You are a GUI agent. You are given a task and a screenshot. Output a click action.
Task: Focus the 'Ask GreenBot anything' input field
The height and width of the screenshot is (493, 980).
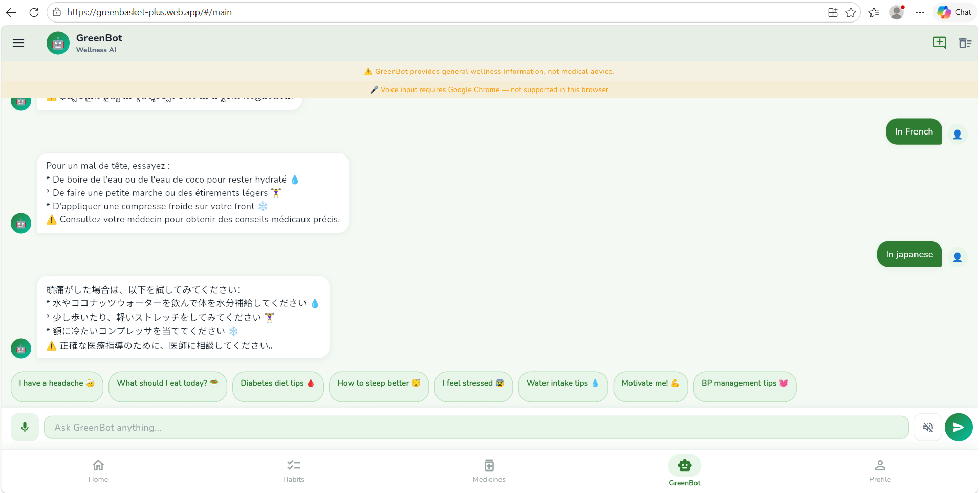tap(476, 427)
